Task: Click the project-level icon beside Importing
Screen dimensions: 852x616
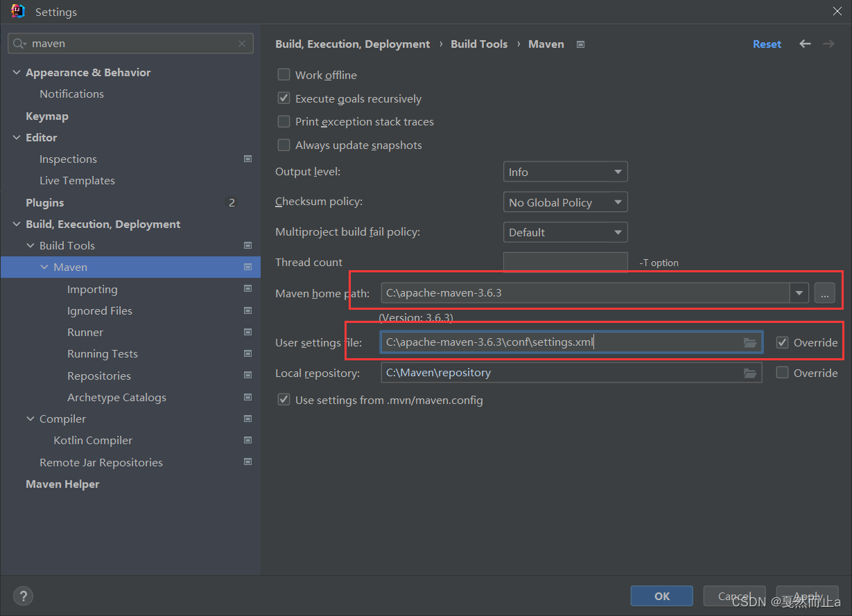Action: pos(247,289)
